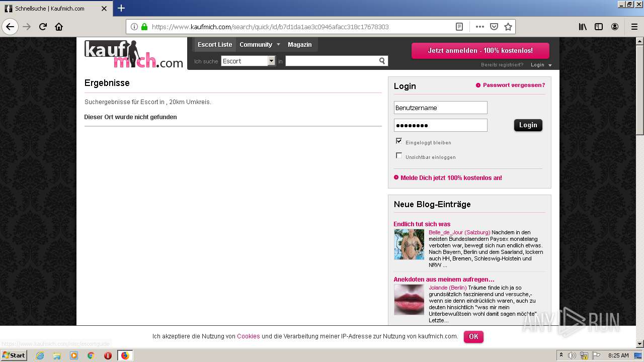This screenshot has height=362, width=644.
Task: Click the Firefox taskbar button
Action: [x=125, y=355]
